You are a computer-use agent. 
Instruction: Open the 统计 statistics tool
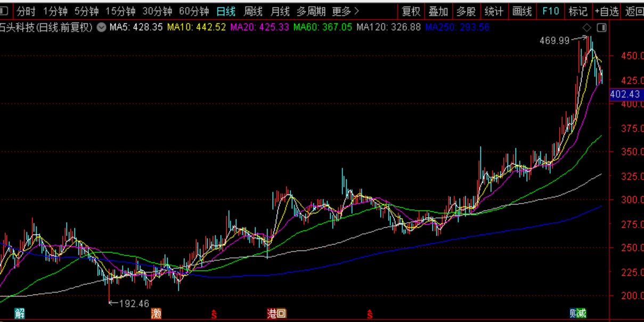494,11
